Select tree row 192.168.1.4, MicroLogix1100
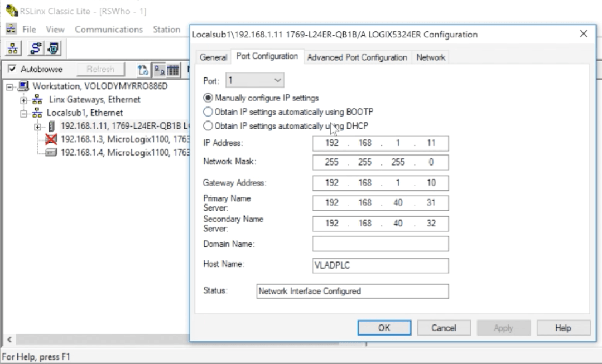The image size is (602, 364). [x=125, y=153]
